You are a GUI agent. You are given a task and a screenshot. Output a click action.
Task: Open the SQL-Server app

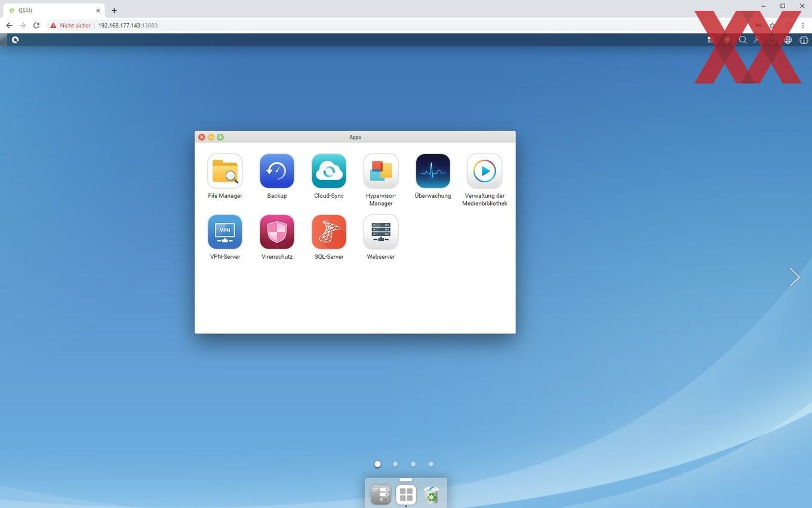[329, 232]
